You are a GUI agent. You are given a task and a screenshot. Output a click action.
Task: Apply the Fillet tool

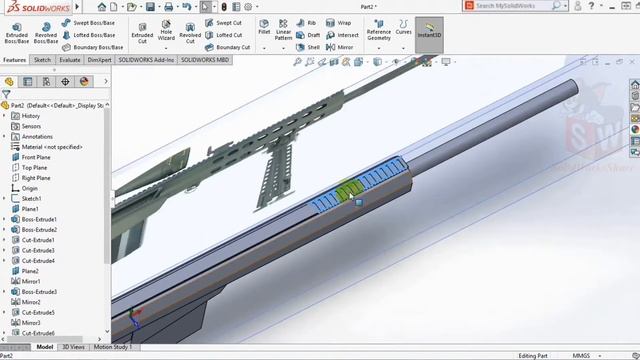(264, 27)
